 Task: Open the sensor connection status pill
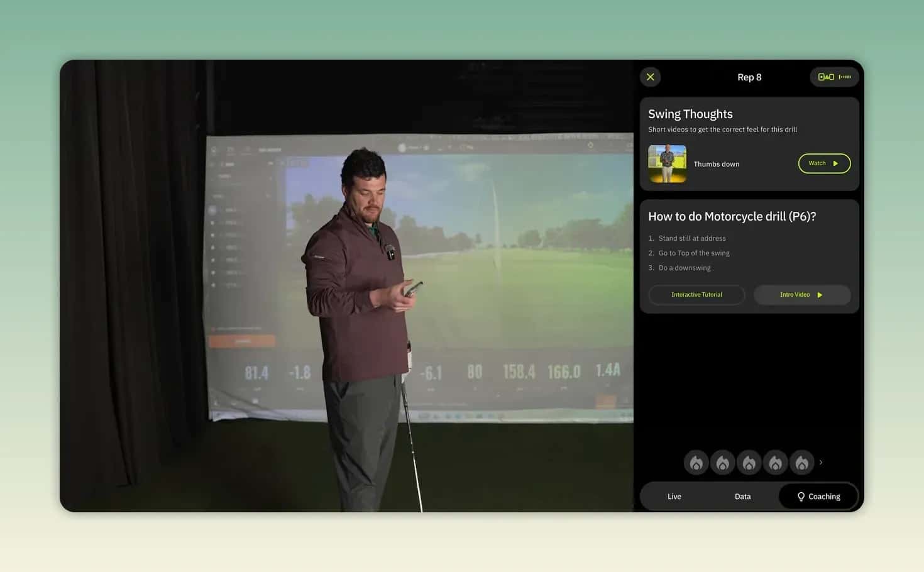coord(835,77)
